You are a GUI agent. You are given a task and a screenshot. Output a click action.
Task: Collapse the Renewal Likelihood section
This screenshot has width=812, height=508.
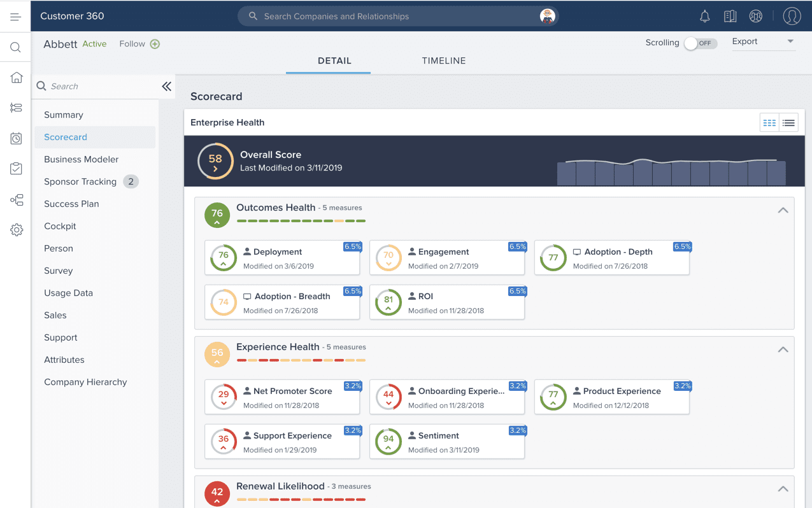(x=783, y=489)
